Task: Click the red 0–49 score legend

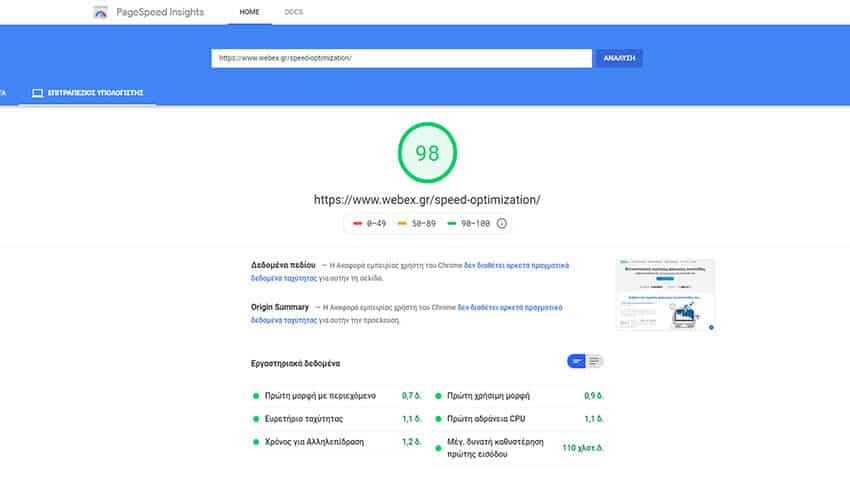Action: pos(369,223)
